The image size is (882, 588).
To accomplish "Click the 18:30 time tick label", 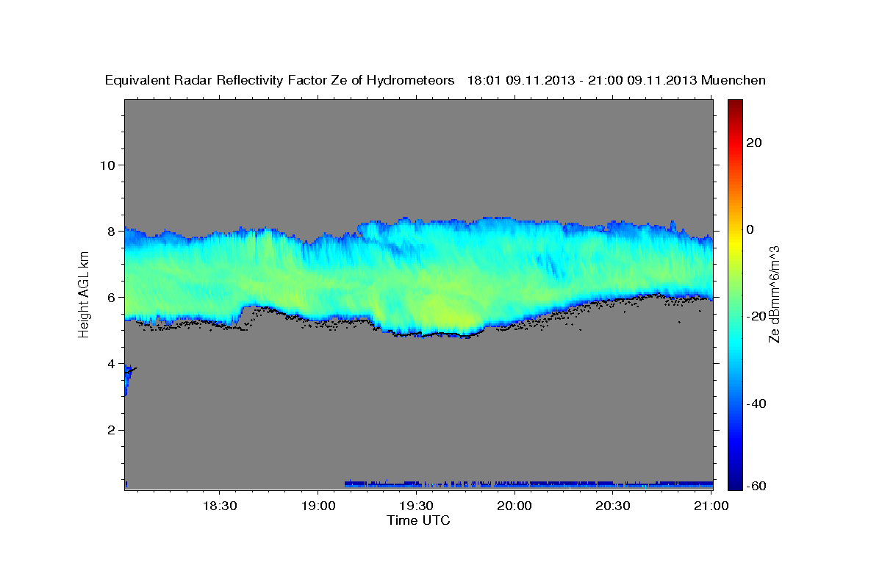I will pos(219,506).
